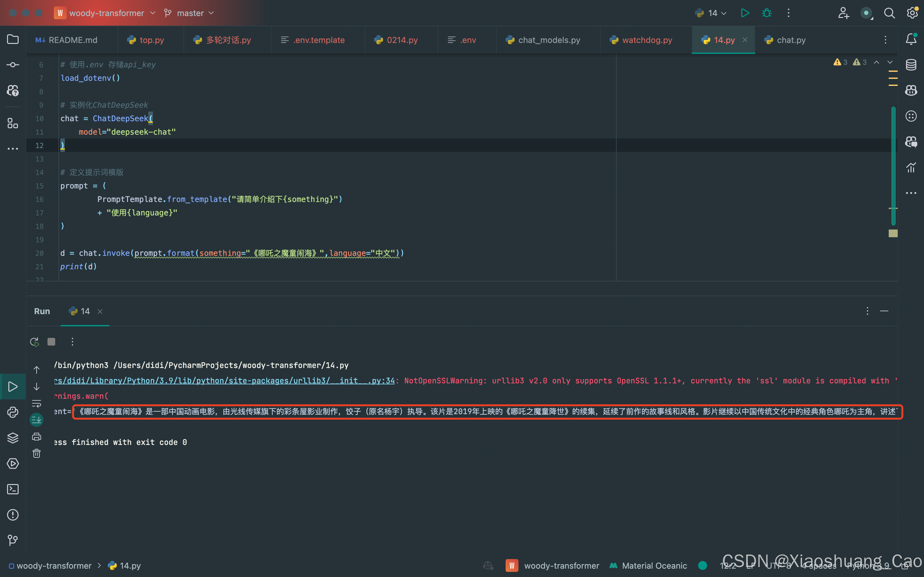Disable the scroll-to-end toggle in the console
Screen dimensions: 924x577
(x=36, y=419)
